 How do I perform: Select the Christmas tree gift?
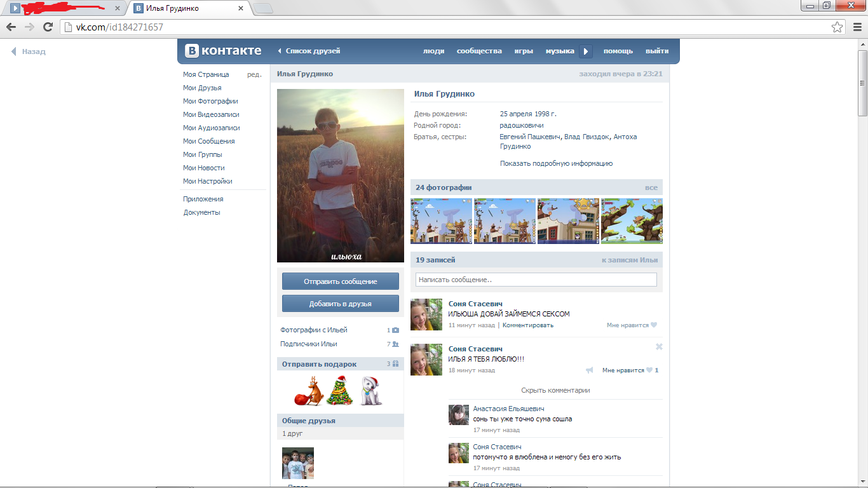(x=339, y=391)
